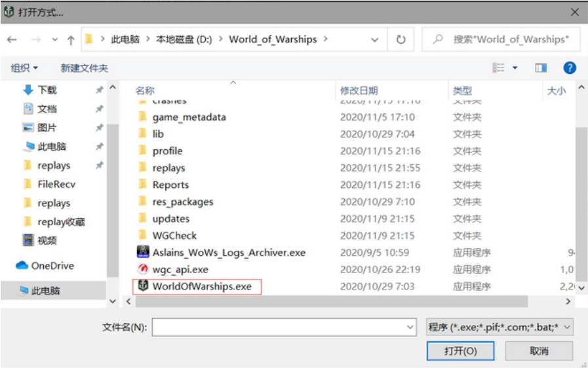Open address bar history dropdown
Viewport: 588px width, 368px height.
click(x=374, y=40)
